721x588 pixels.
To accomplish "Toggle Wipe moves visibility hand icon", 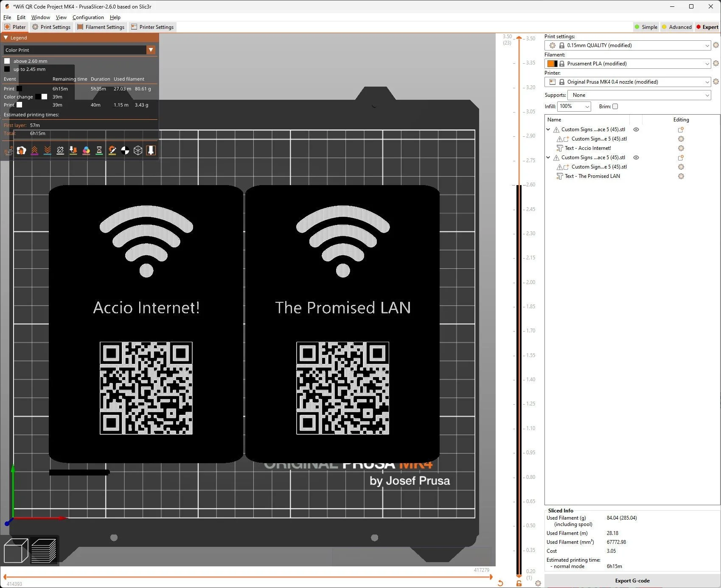I will coord(21,150).
